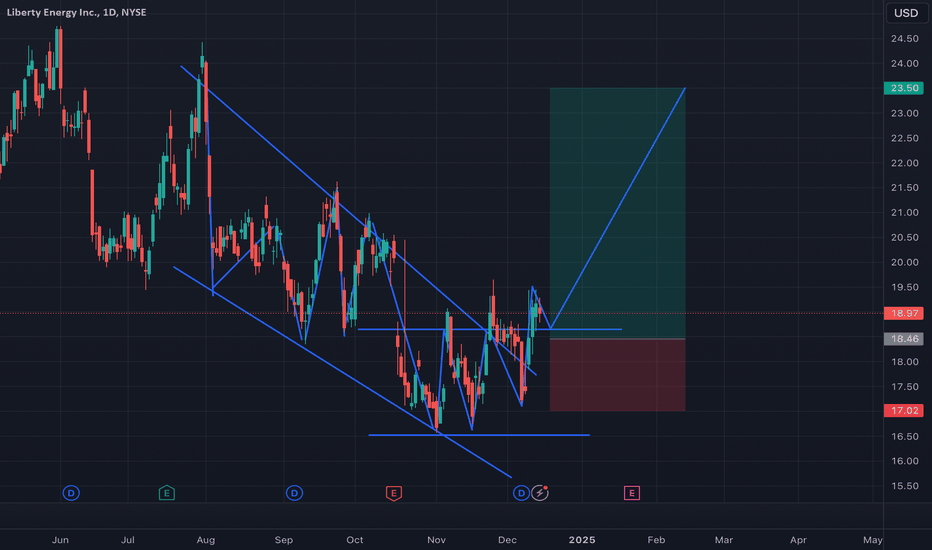Select the 18.46 entry price label

903,338
